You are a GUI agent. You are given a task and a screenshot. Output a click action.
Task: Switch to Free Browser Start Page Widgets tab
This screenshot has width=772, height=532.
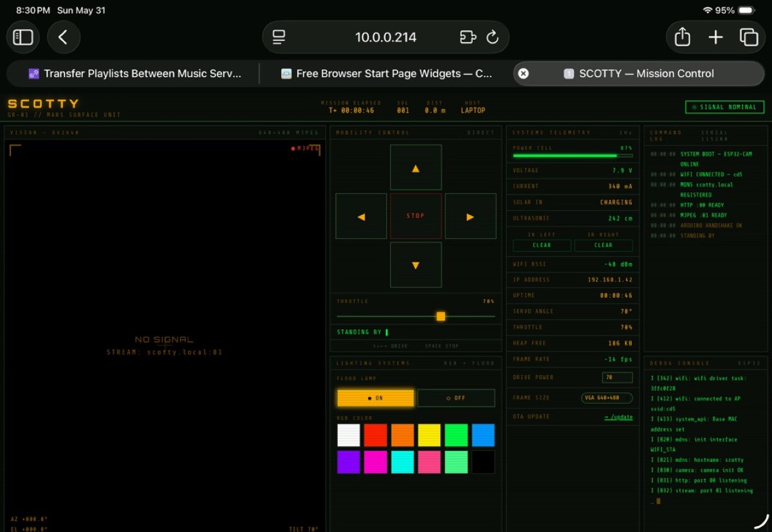(387, 73)
